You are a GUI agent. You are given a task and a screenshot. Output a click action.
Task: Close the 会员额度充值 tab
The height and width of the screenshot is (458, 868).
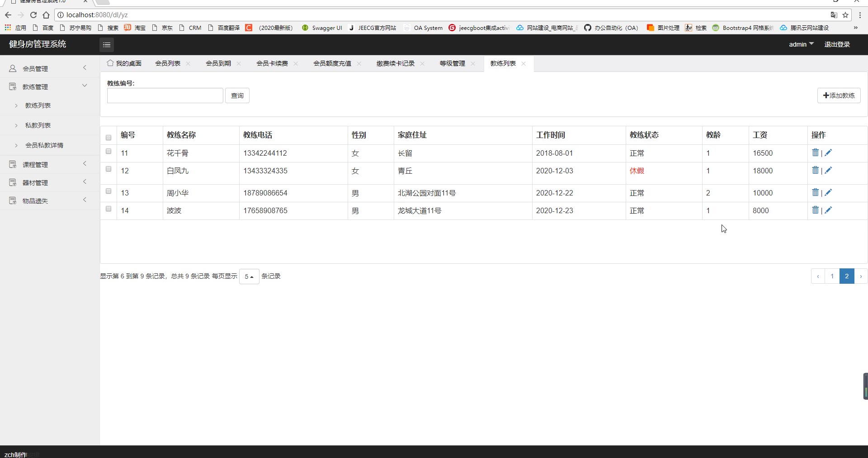coord(359,63)
